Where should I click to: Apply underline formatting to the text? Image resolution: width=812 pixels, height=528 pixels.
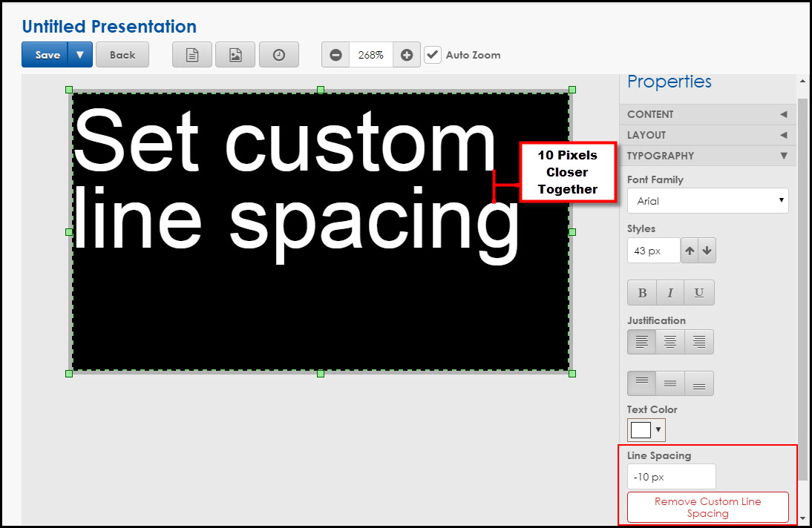(x=698, y=292)
